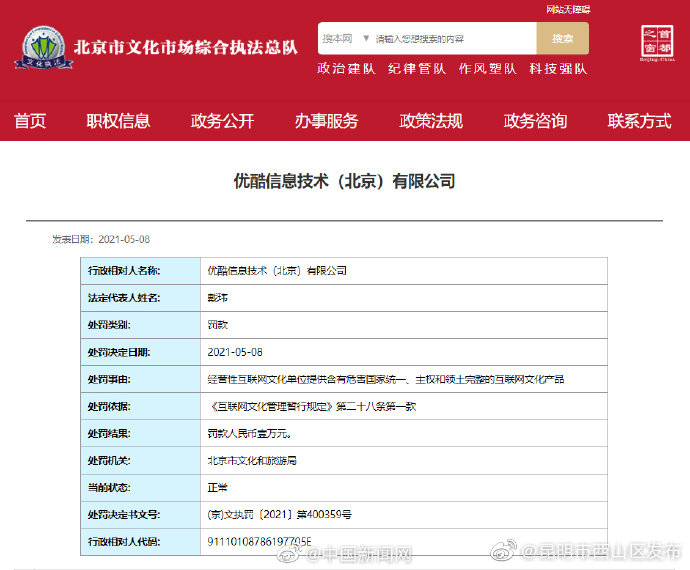This screenshot has height=570, width=690.
Task: Click the 罚款人民币壹万元 value
Action: [250, 434]
